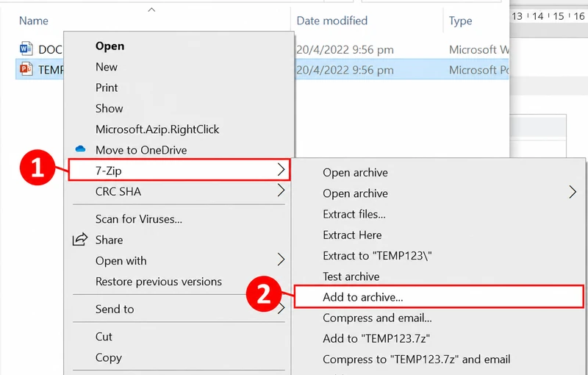Select Scan for Viruses...
The height and width of the screenshot is (375, 588).
click(x=139, y=219)
